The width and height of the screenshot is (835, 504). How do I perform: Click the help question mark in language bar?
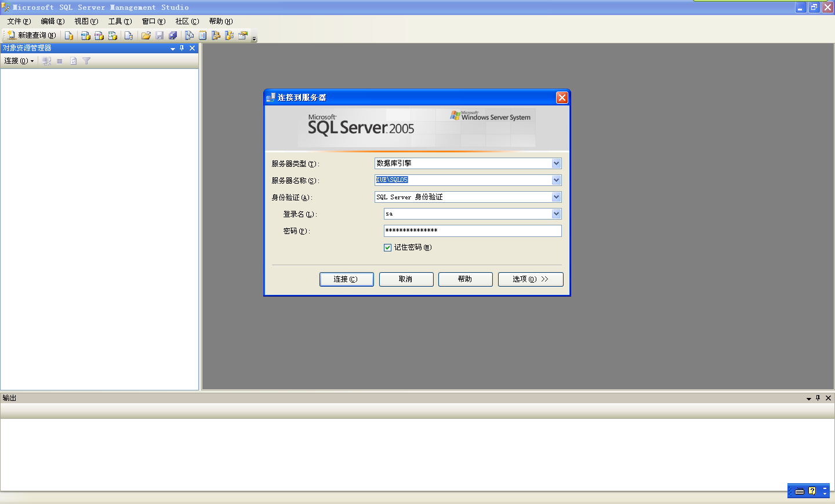[x=812, y=491]
